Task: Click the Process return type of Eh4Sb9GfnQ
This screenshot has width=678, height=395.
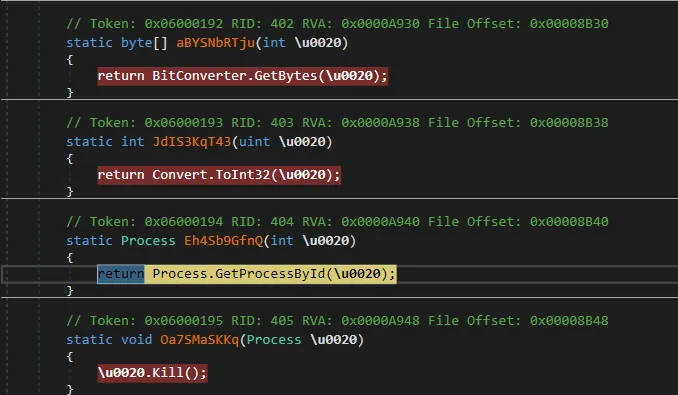Action: [148, 241]
